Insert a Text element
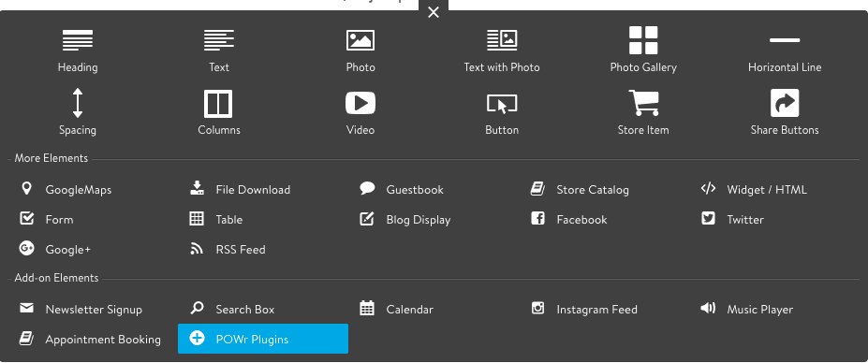Image resolution: width=868 pixels, height=363 pixels. point(219,51)
